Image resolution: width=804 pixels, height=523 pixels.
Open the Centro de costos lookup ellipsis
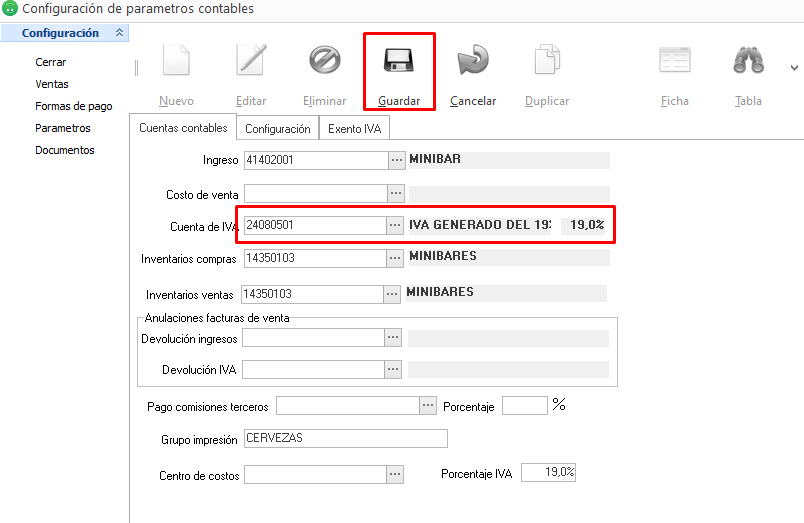[x=396, y=475]
